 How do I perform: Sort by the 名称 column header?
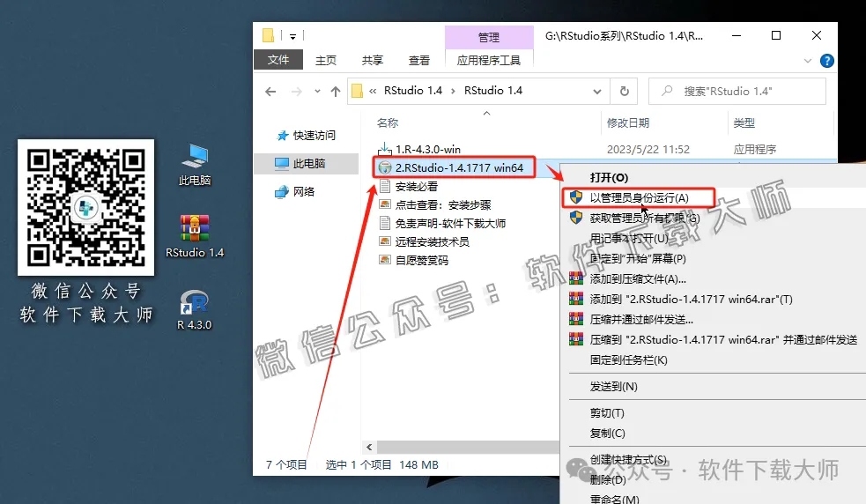(387, 122)
